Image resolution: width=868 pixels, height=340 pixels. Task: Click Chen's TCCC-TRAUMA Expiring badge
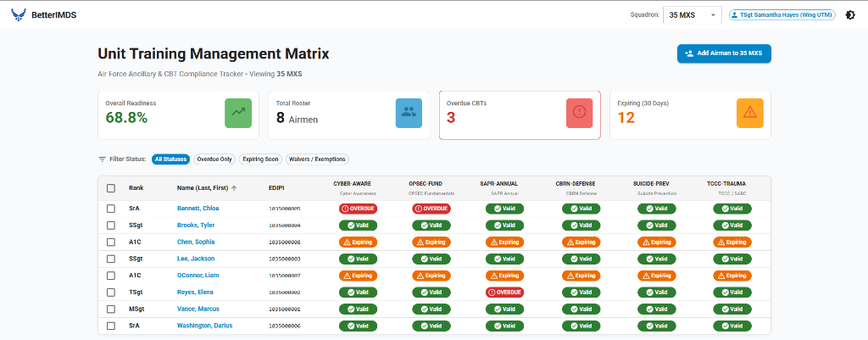(x=732, y=242)
